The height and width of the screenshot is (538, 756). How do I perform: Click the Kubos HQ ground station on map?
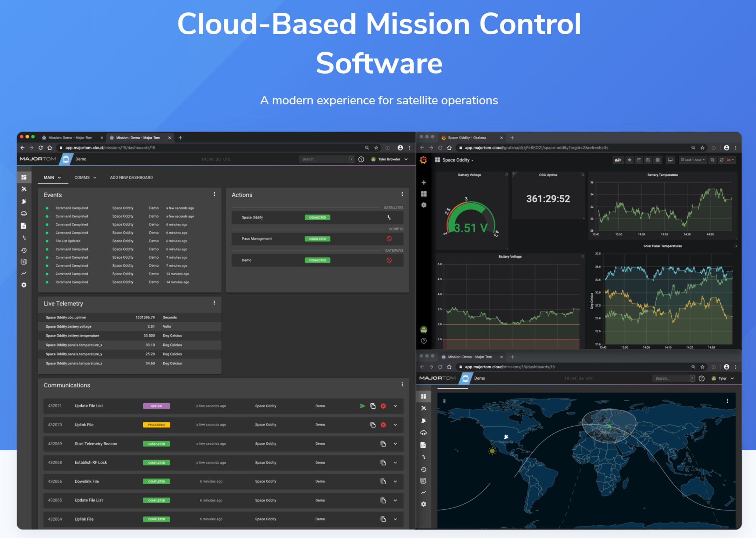(506, 438)
